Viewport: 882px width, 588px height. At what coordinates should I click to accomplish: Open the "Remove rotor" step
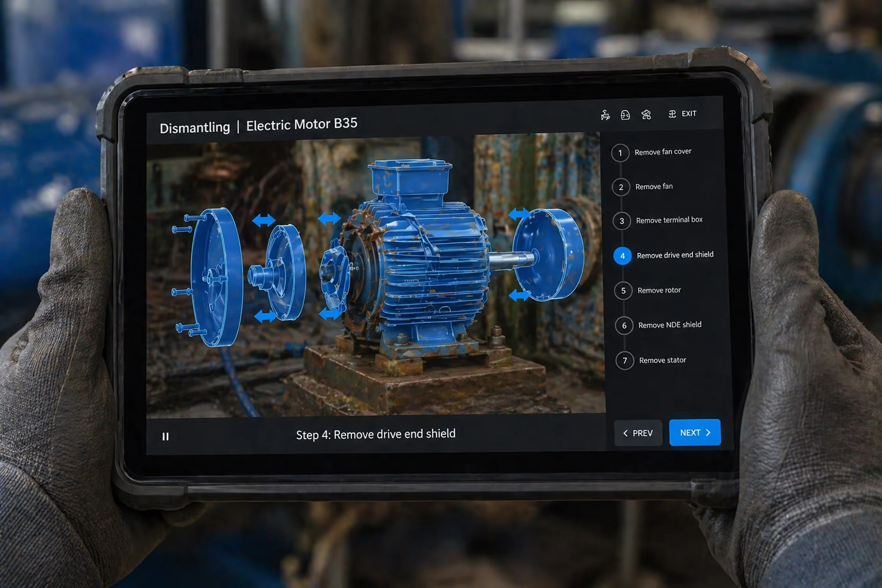pos(659,290)
